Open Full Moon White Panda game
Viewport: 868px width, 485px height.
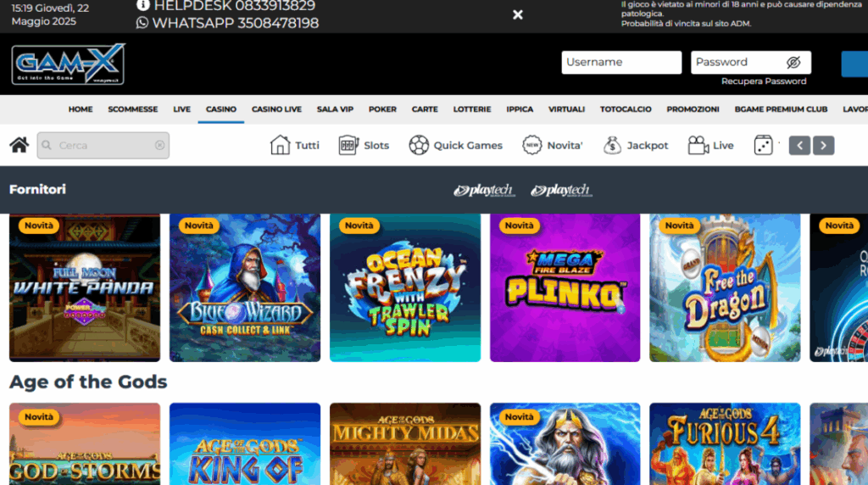[85, 288]
